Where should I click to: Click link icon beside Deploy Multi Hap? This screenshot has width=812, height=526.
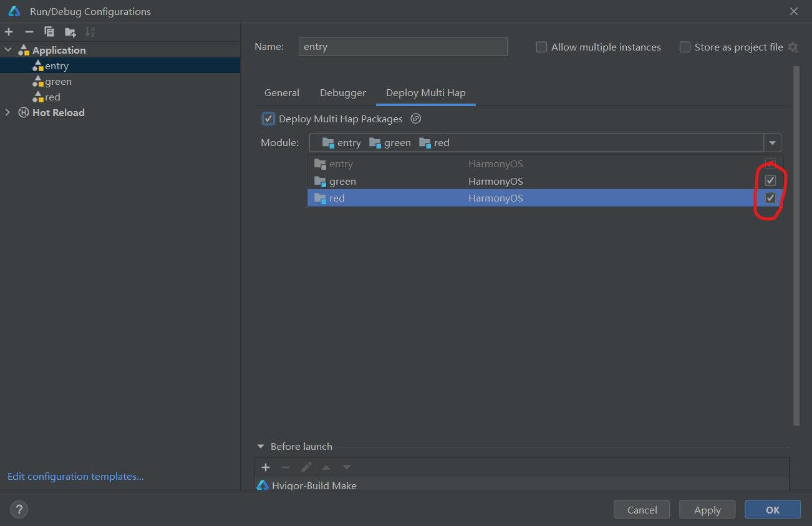click(416, 119)
